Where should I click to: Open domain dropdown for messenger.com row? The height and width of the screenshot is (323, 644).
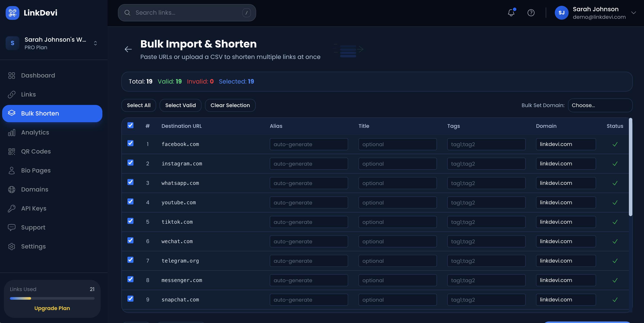tap(566, 280)
